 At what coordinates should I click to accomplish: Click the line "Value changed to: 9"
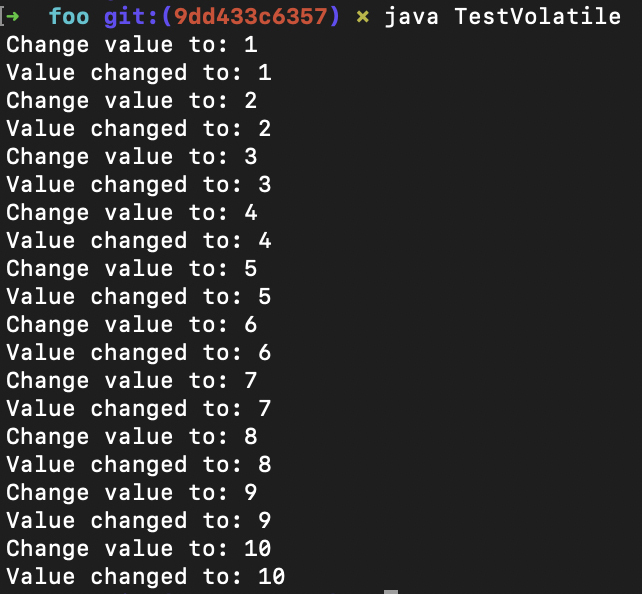pyautogui.click(x=138, y=521)
